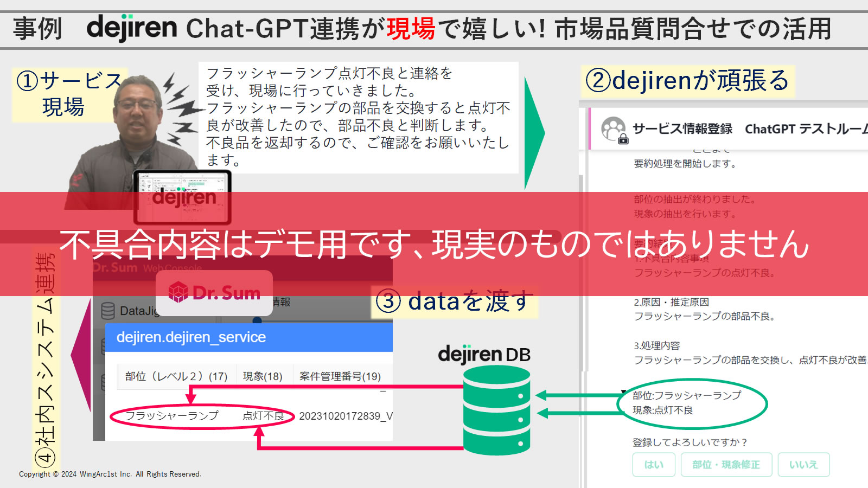Click the いいえ button
This screenshot has width=868, height=488.
coord(803,465)
